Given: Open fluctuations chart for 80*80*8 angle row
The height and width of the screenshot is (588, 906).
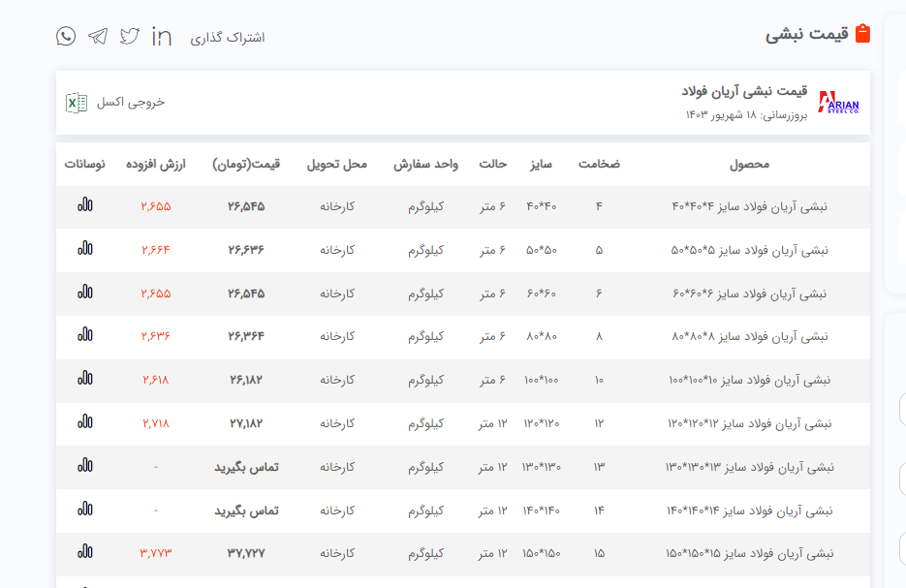Looking at the screenshot, I should 85,336.
